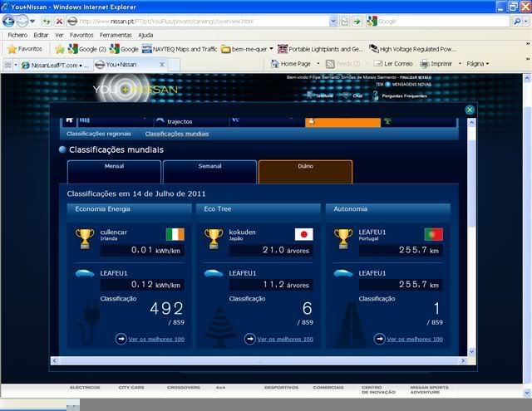Open High Voltage Regulated Pow favorite
This screenshot has width=532, height=411.
(x=412, y=49)
